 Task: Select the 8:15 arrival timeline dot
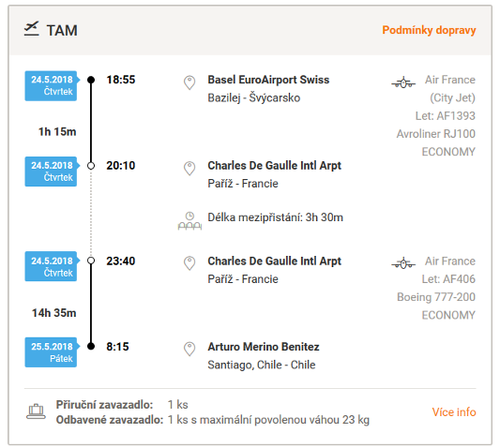click(x=91, y=347)
